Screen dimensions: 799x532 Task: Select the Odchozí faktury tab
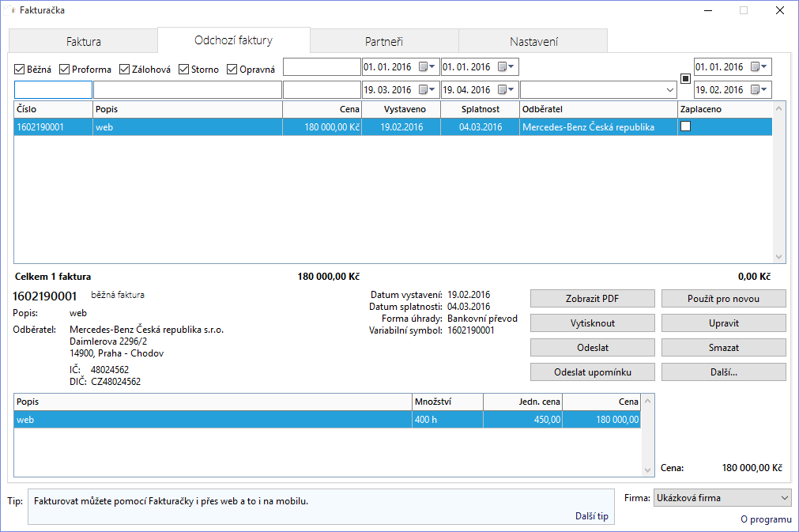coord(234,40)
